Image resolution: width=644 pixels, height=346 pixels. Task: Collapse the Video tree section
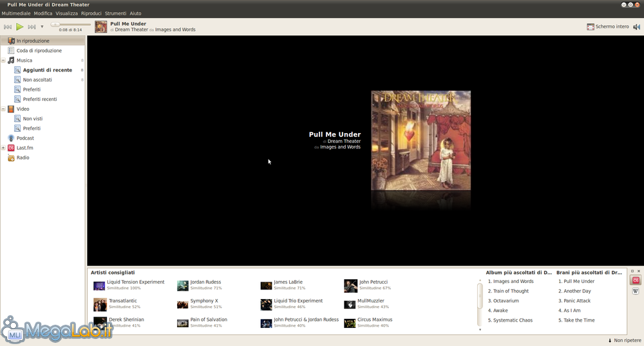point(3,109)
